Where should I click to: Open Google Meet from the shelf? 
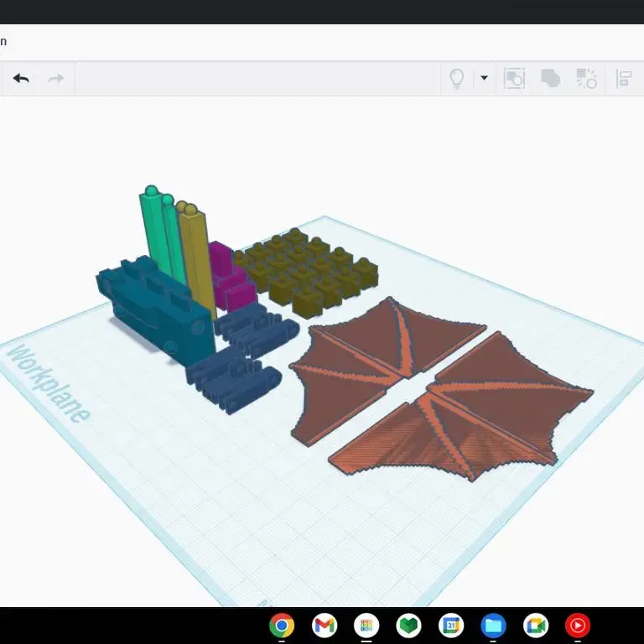(536, 626)
